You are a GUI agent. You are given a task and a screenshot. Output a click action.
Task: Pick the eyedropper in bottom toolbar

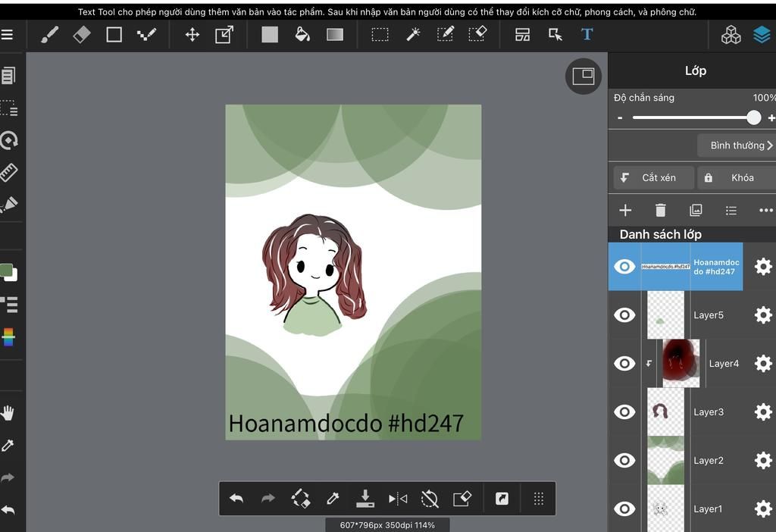tap(333, 499)
